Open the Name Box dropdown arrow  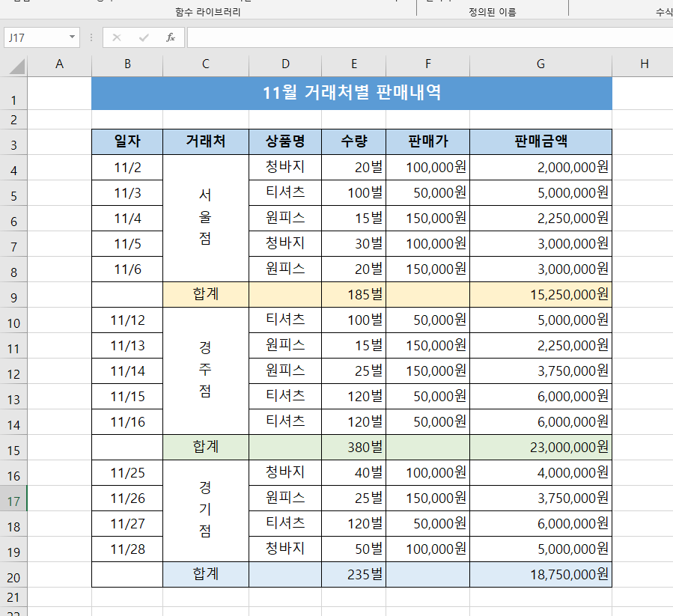pyautogui.click(x=72, y=37)
